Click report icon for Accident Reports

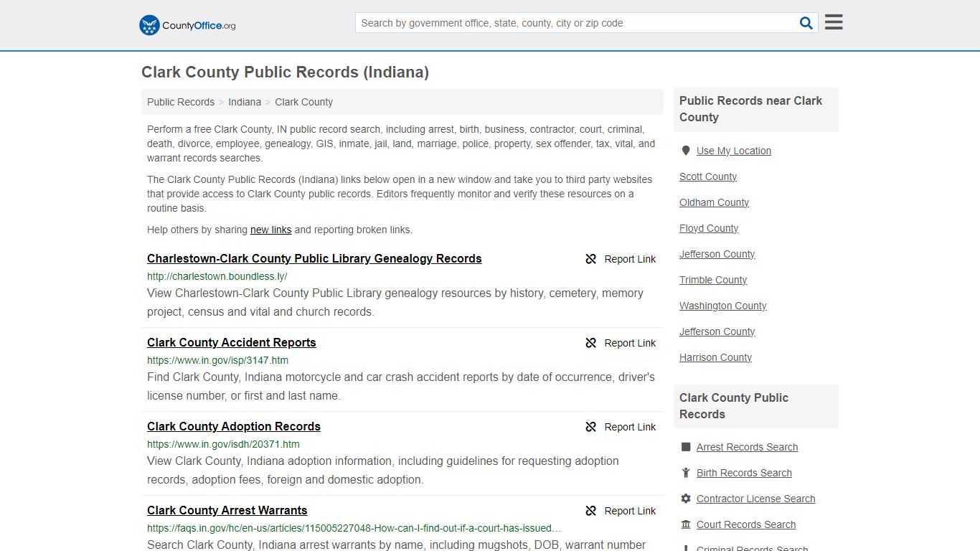pyautogui.click(x=590, y=343)
